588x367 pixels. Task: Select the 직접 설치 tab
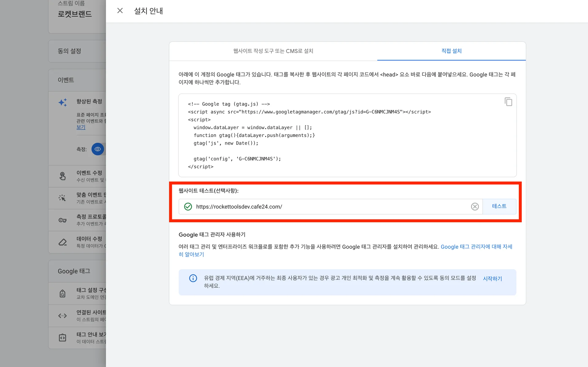[x=451, y=51]
